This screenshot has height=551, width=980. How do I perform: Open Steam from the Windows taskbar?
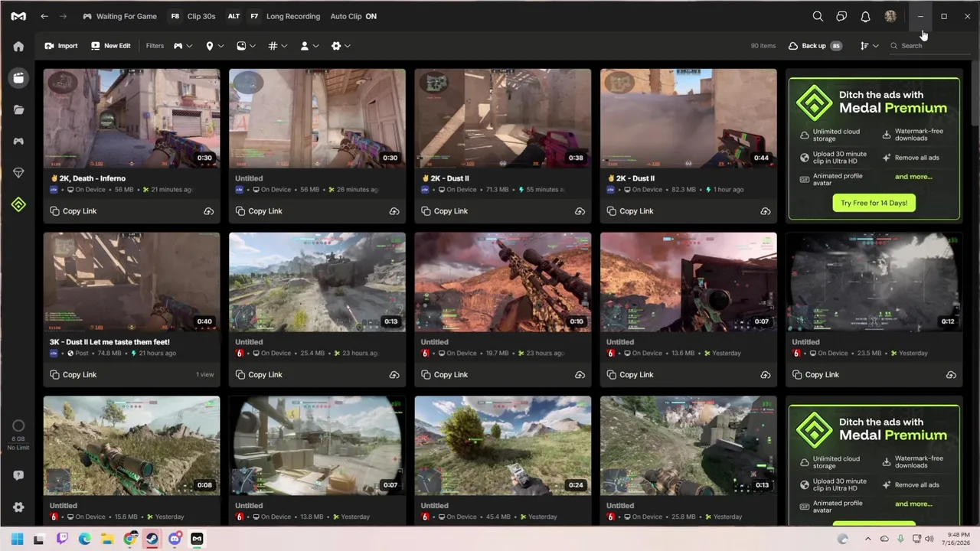pos(152,539)
